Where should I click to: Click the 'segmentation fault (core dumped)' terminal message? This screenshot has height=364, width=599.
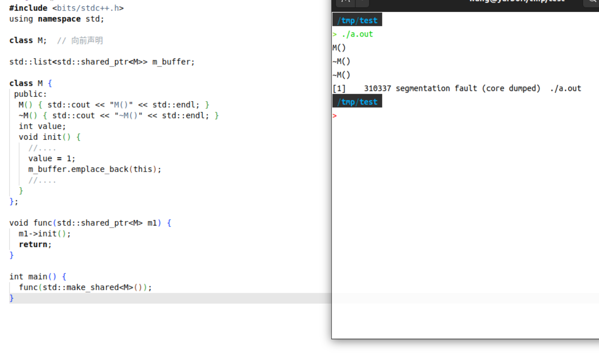click(x=468, y=88)
